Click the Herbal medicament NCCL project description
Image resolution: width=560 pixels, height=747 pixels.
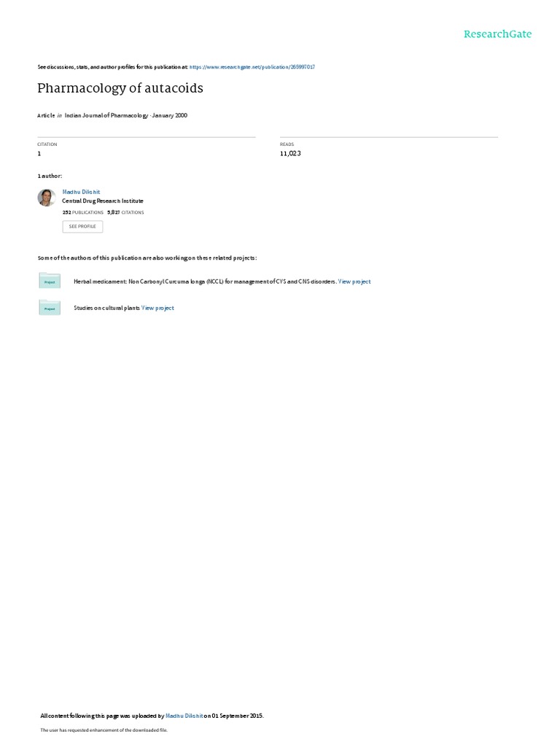(205, 282)
